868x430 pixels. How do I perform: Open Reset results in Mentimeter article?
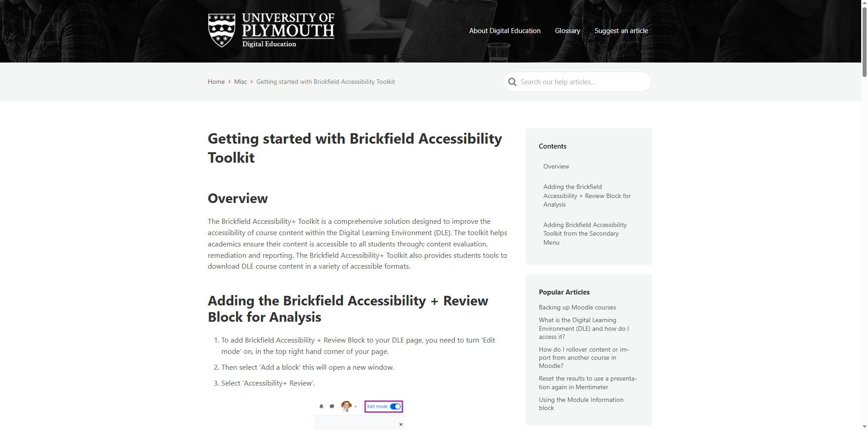point(588,383)
